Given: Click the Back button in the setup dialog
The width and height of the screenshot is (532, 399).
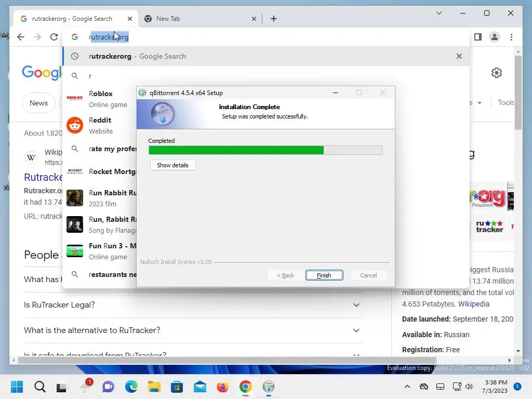Looking at the screenshot, I should (x=285, y=275).
